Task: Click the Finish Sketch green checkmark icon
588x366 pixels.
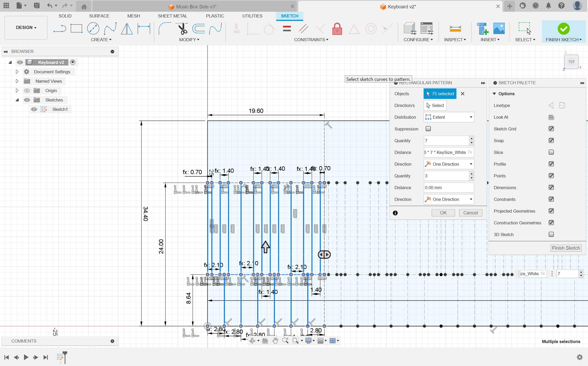Action: (x=564, y=28)
